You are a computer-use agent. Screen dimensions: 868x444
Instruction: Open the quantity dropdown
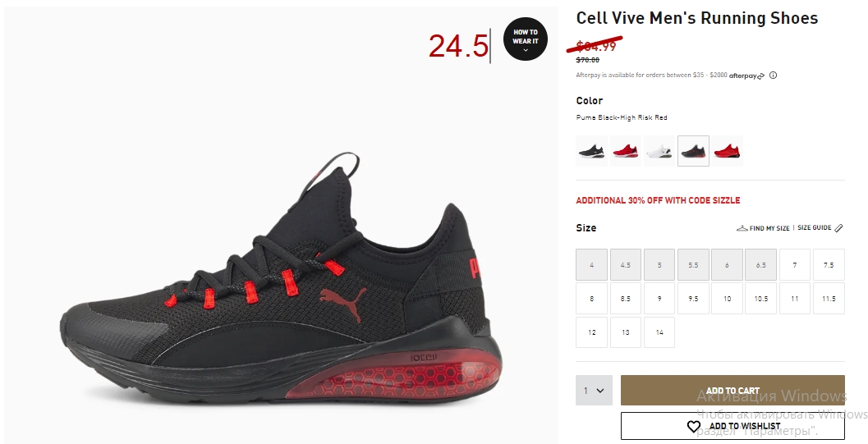[x=594, y=391]
